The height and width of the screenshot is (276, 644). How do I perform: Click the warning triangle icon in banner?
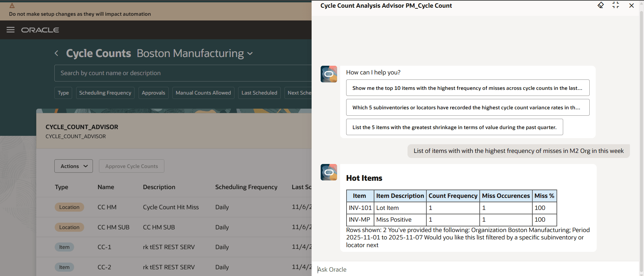point(12,6)
